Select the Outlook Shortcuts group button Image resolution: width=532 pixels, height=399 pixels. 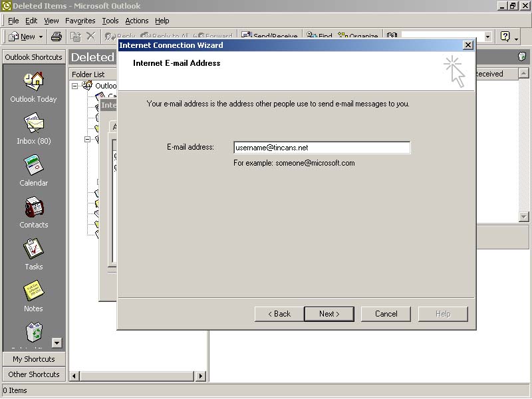pos(34,57)
